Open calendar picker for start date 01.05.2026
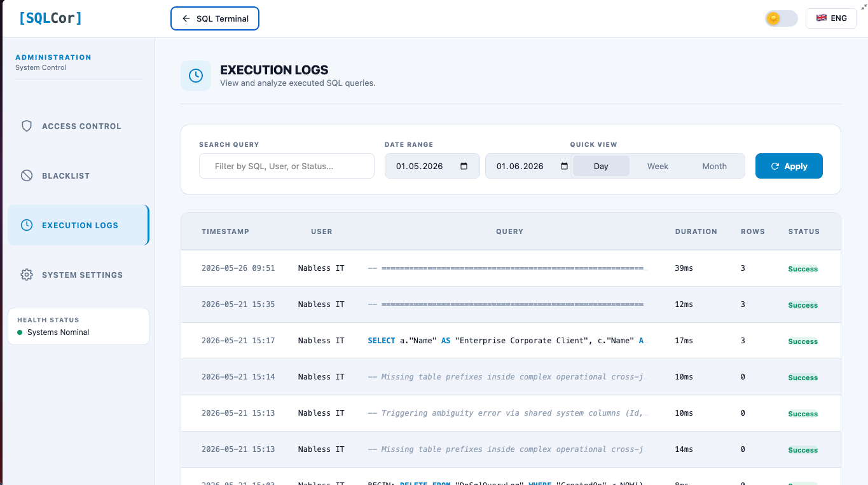 (x=464, y=166)
